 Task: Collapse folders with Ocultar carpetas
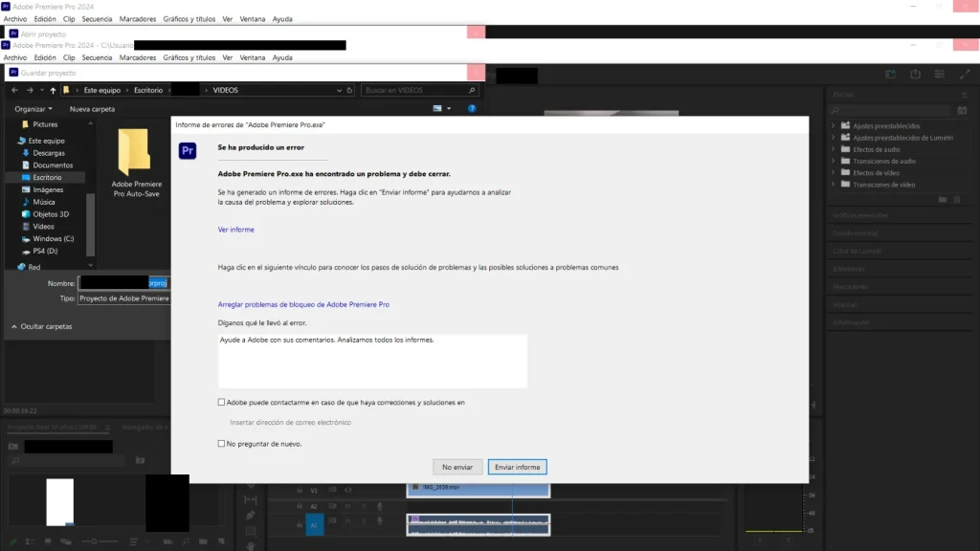coord(40,326)
